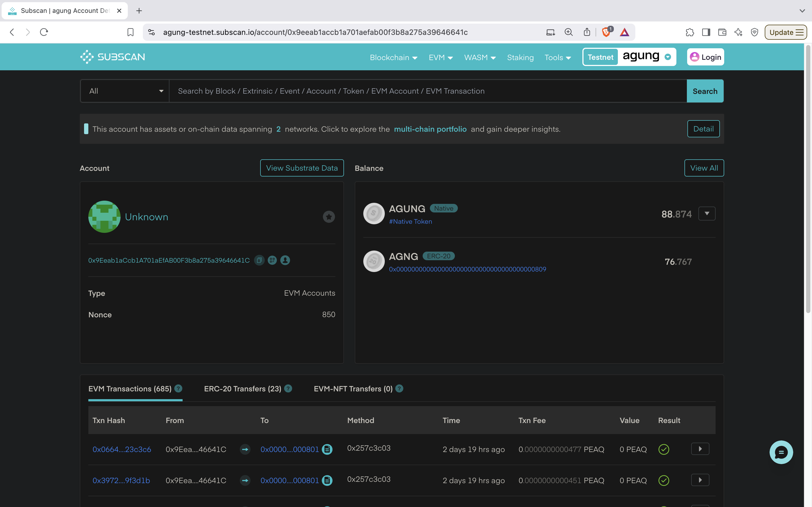Expand the AGUNG native balance dropdown
The width and height of the screenshot is (812, 507).
coord(707,214)
